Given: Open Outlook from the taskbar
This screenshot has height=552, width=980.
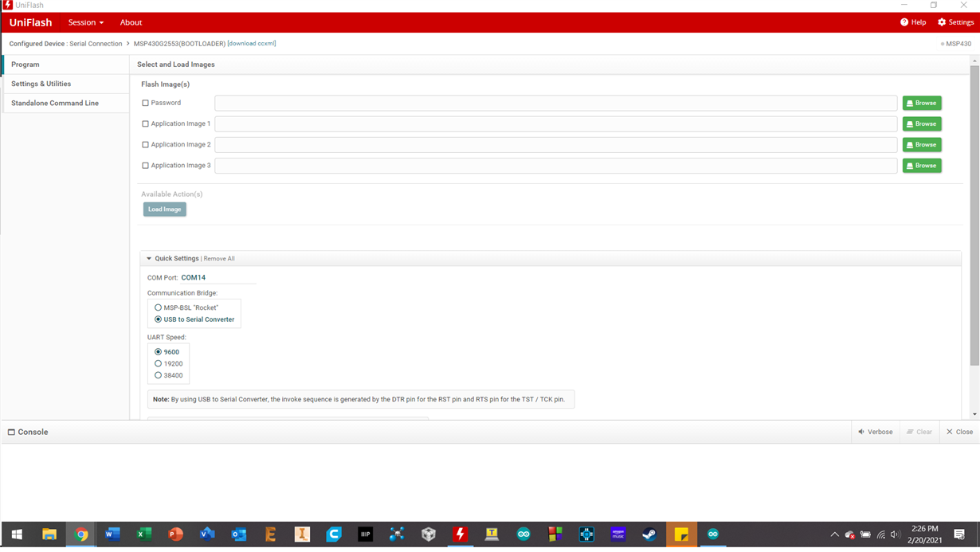Looking at the screenshot, I should point(239,534).
